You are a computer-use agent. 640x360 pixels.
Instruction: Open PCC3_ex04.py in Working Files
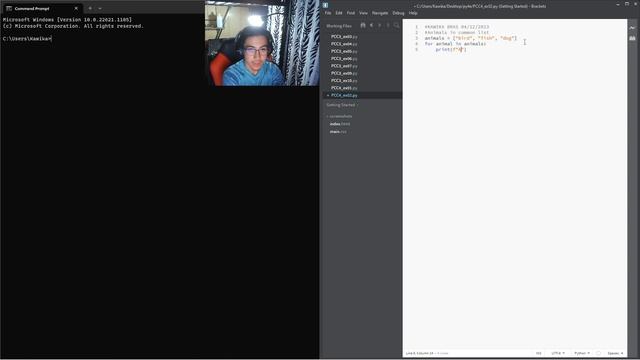pyautogui.click(x=344, y=44)
